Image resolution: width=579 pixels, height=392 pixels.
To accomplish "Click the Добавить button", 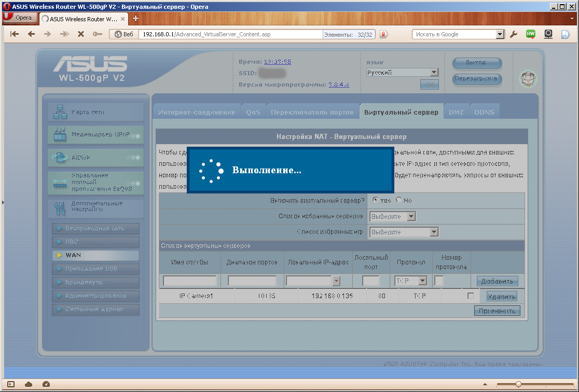I will pyautogui.click(x=498, y=281).
